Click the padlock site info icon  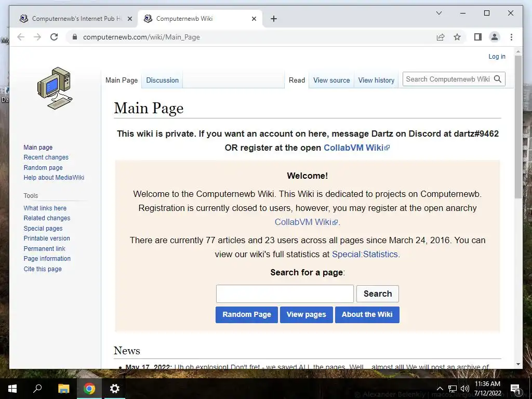click(75, 37)
